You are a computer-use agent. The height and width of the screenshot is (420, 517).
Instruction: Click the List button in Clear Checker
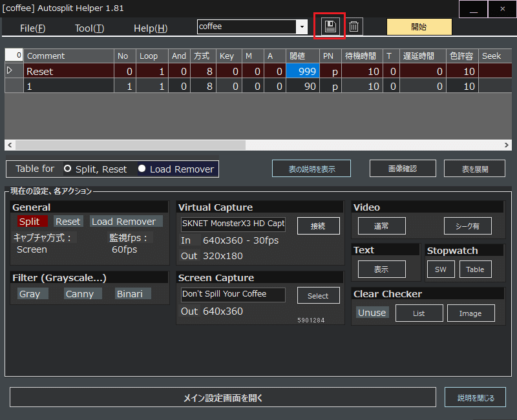[x=419, y=313]
